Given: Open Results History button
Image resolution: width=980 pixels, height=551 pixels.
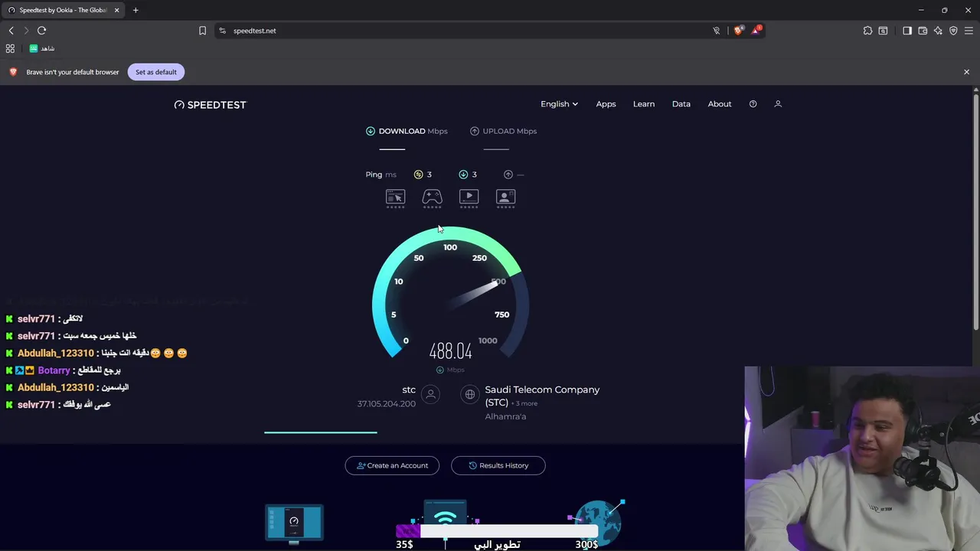Looking at the screenshot, I should (x=498, y=465).
